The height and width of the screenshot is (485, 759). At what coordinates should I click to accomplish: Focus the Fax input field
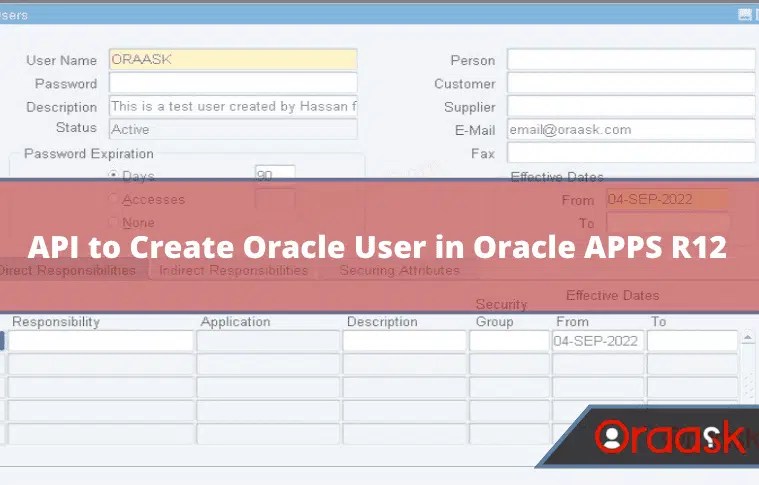pyautogui.click(x=631, y=152)
